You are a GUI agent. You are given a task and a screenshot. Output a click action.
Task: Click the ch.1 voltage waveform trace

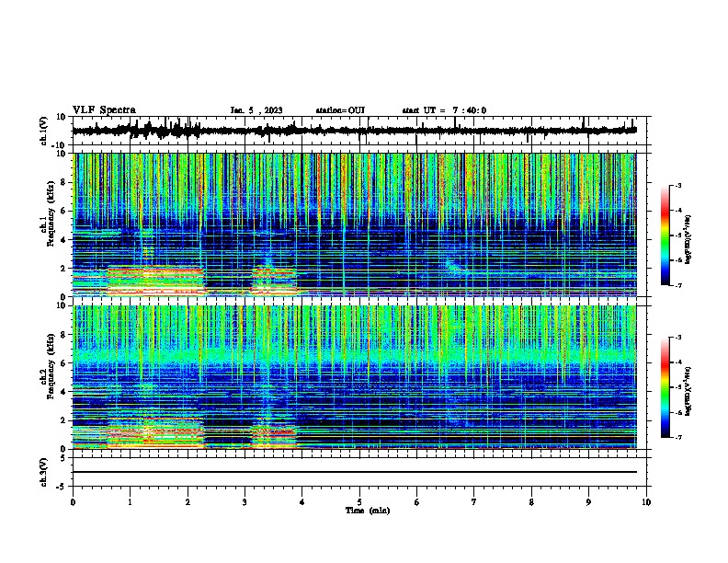tap(354, 131)
